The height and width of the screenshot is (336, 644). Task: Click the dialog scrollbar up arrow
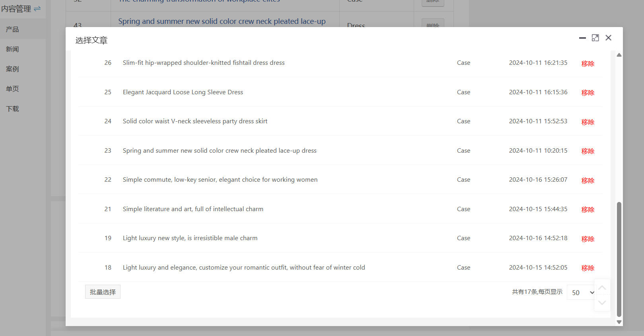(x=619, y=55)
